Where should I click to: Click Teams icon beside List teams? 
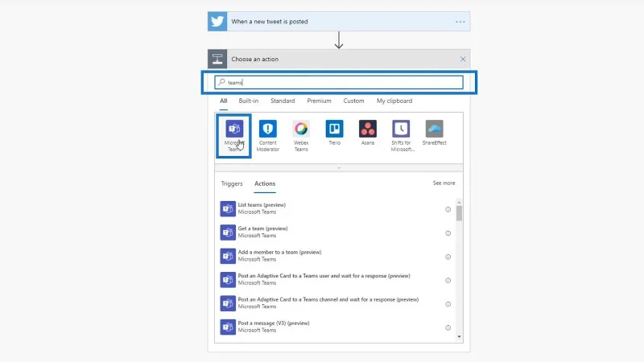click(x=228, y=208)
